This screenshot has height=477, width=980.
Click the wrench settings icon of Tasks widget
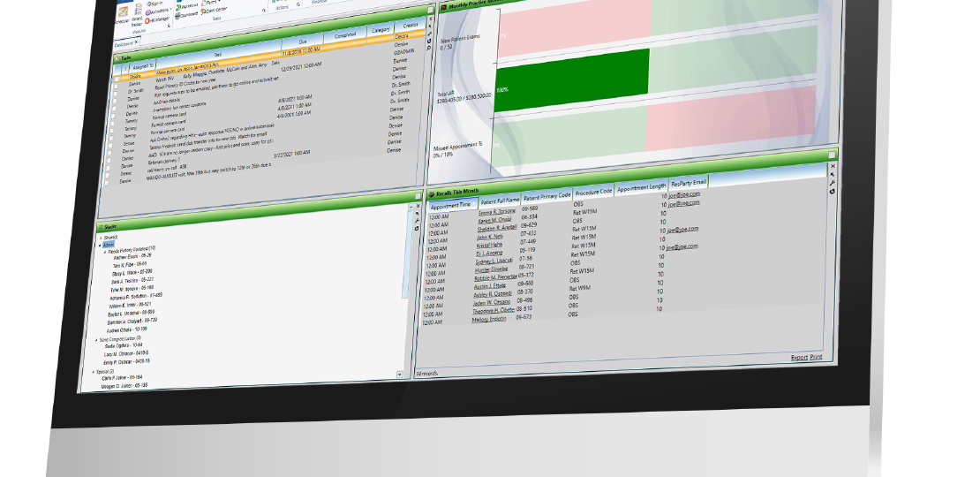click(430, 34)
